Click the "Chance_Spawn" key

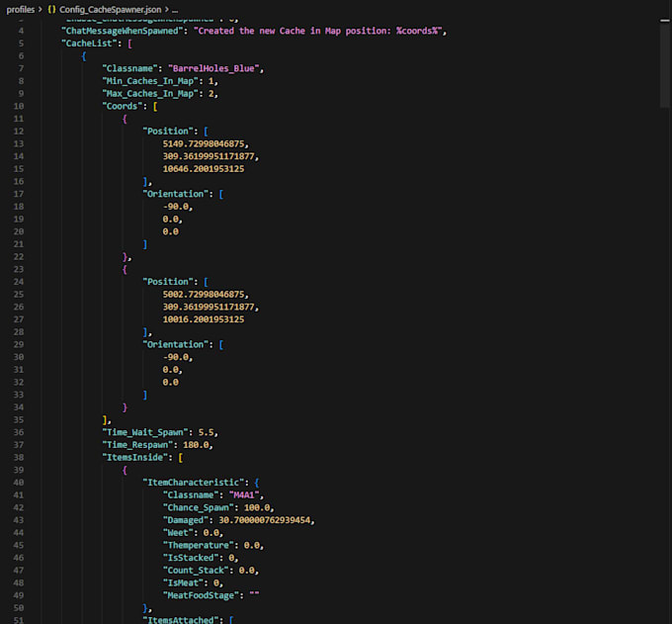[198, 507]
